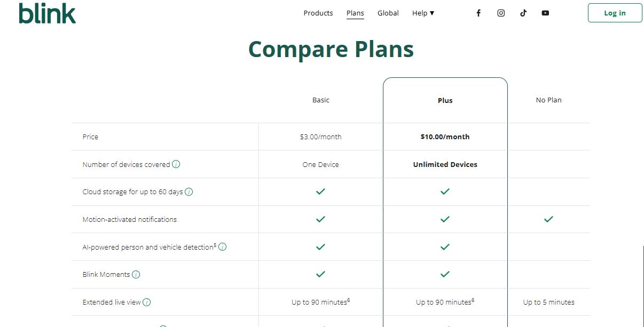
Task: Open the Blink YouTube icon
Action: click(x=545, y=13)
